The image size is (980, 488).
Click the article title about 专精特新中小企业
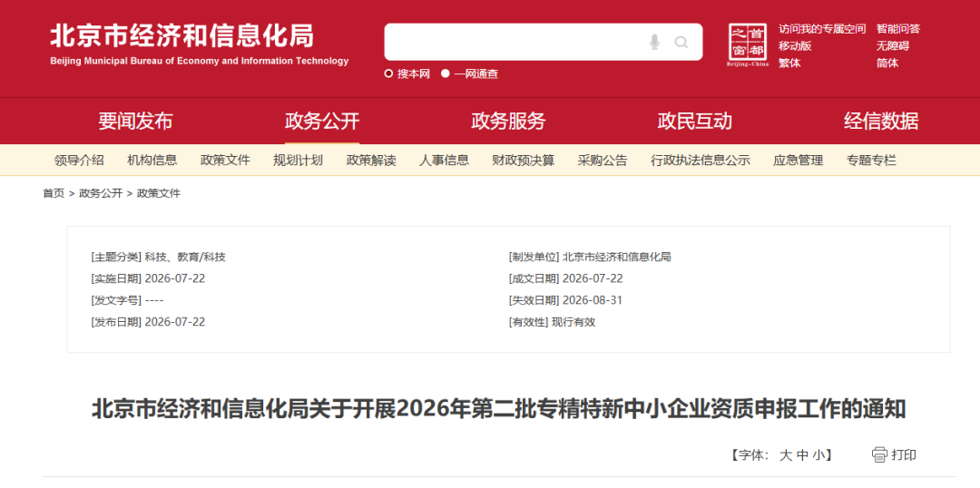coord(499,410)
